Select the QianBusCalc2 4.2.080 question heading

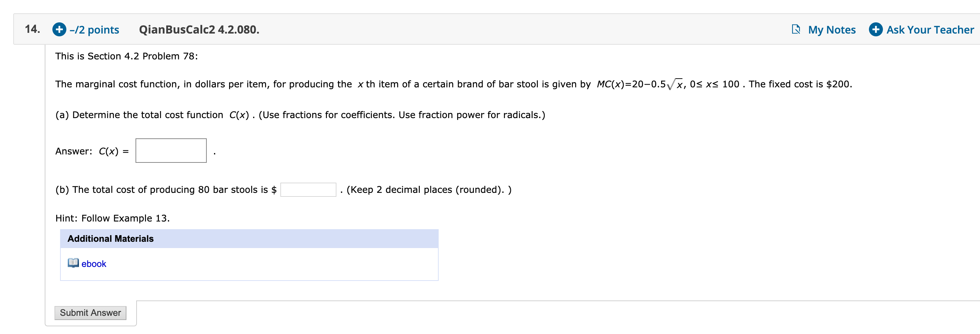click(x=199, y=30)
